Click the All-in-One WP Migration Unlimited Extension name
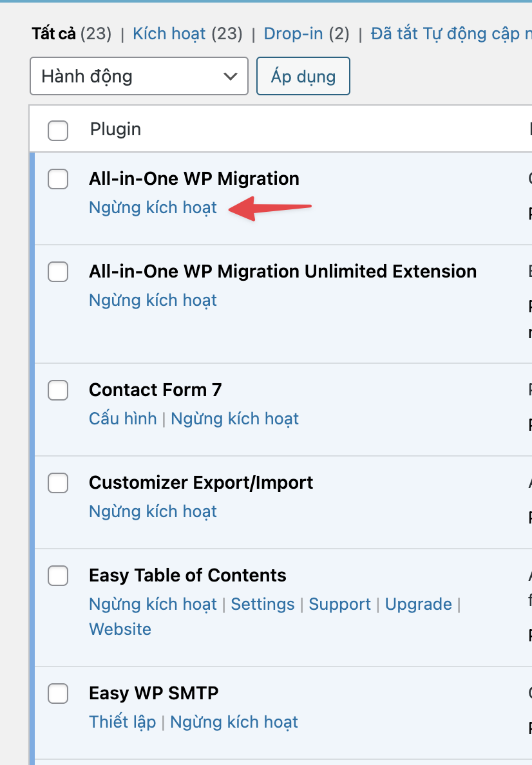The image size is (532, 765). coord(283,272)
